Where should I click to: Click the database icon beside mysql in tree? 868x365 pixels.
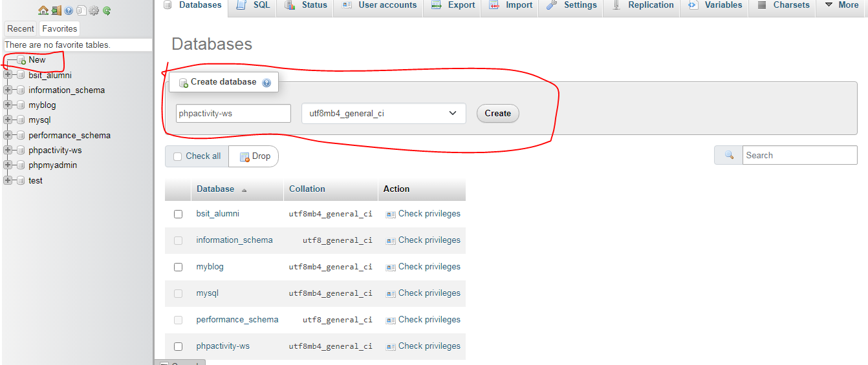[x=21, y=120]
